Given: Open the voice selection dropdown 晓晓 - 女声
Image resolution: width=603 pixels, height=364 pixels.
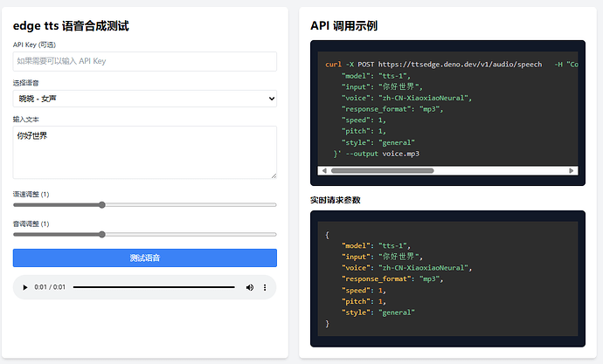Looking at the screenshot, I should pos(144,99).
